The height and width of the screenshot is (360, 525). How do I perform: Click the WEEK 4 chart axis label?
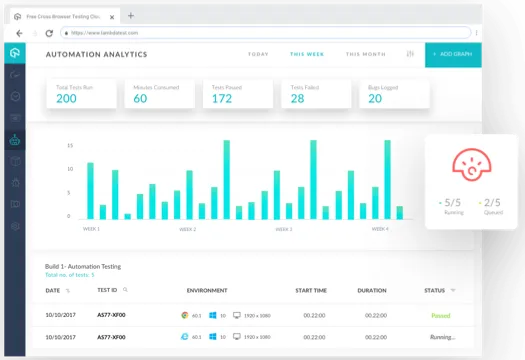[x=380, y=229]
